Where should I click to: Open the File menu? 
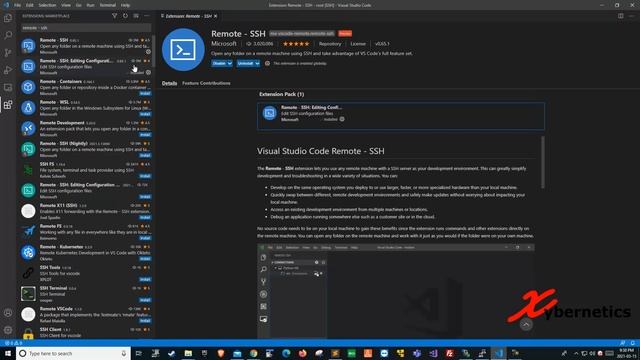18,5
